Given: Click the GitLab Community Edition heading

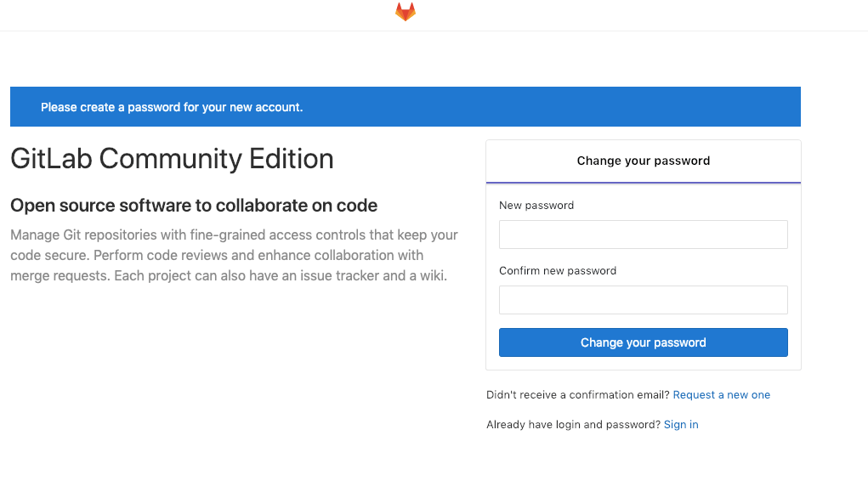Looking at the screenshot, I should coord(172,159).
